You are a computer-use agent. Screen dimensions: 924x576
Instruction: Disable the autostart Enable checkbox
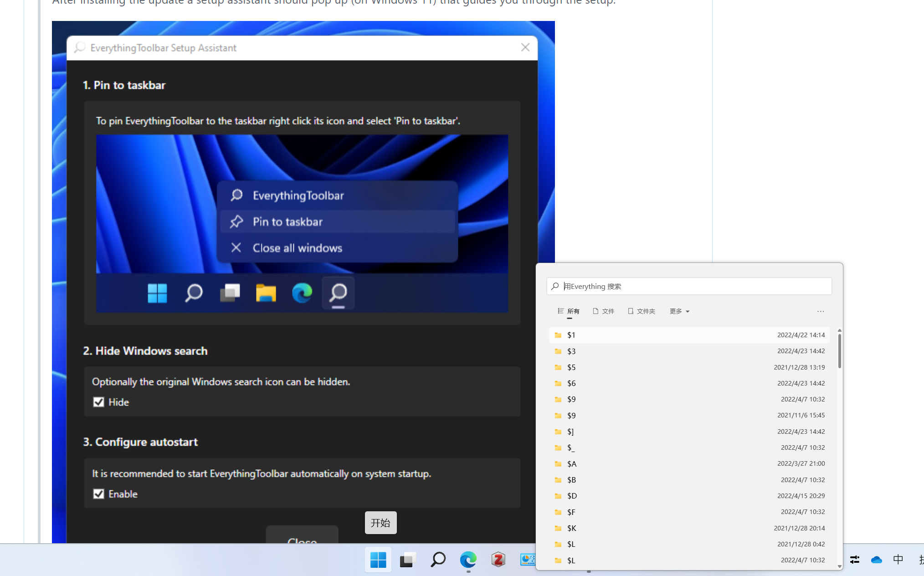coord(99,494)
